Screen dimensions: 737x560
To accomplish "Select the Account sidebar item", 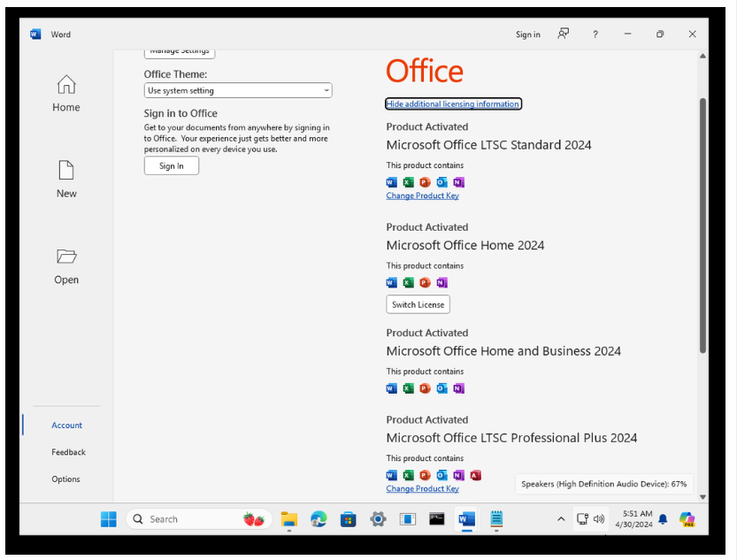I will pyautogui.click(x=66, y=426).
